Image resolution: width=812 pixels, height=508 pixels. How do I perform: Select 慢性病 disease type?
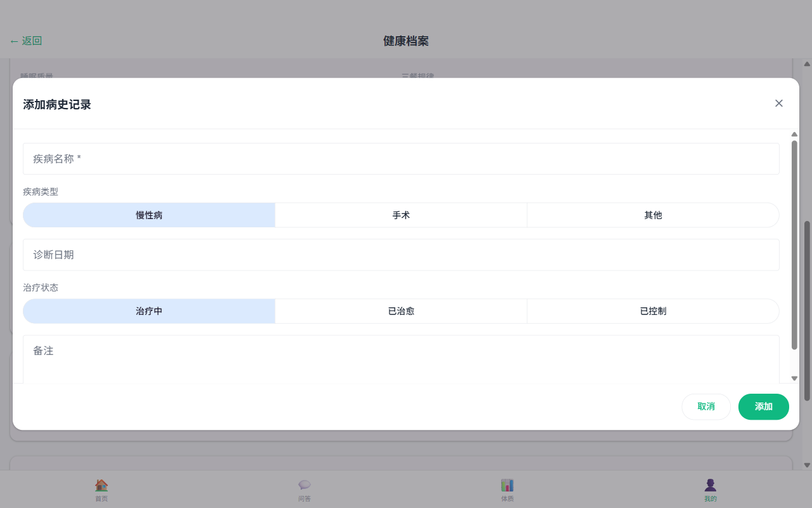pyautogui.click(x=149, y=215)
